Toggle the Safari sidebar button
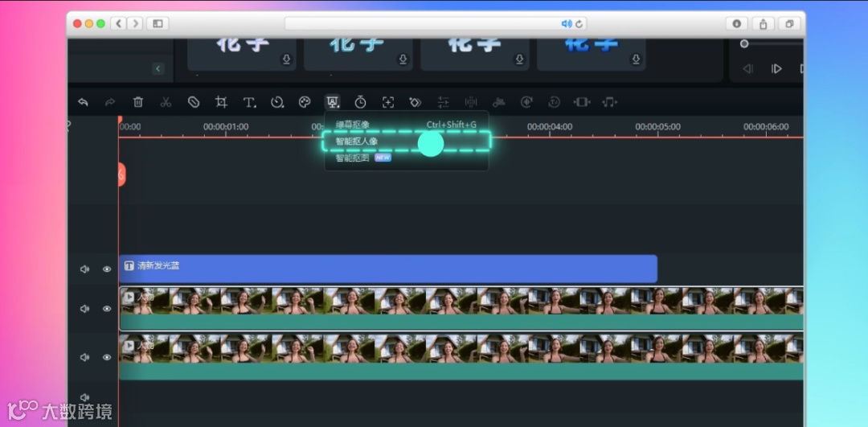This screenshot has height=427, width=868. (158, 24)
